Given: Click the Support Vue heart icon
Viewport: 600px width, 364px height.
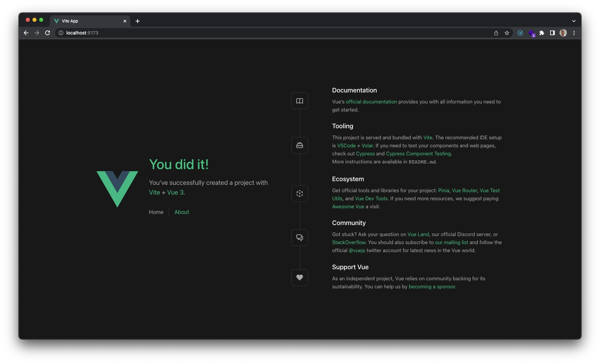Looking at the screenshot, I should click(299, 278).
